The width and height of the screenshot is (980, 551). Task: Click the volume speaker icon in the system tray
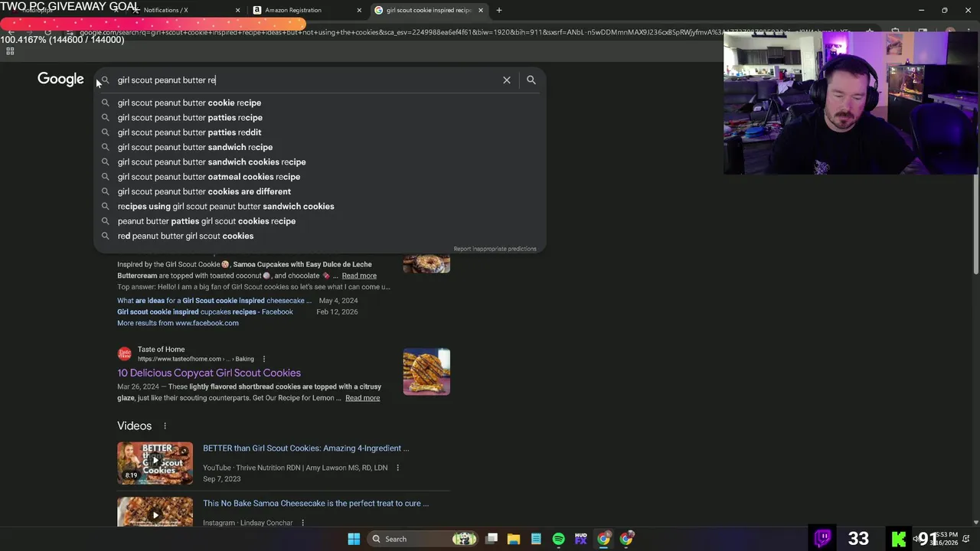[x=916, y=539]
